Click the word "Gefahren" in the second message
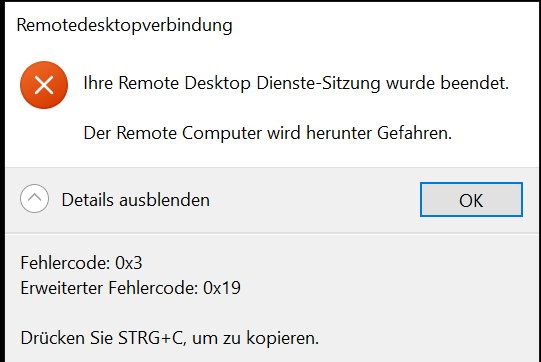 coord(414,133)
